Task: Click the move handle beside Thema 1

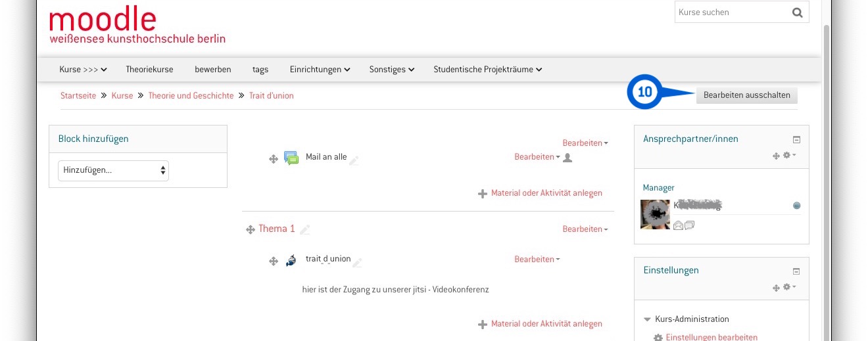Action: [x=250, y=230]
